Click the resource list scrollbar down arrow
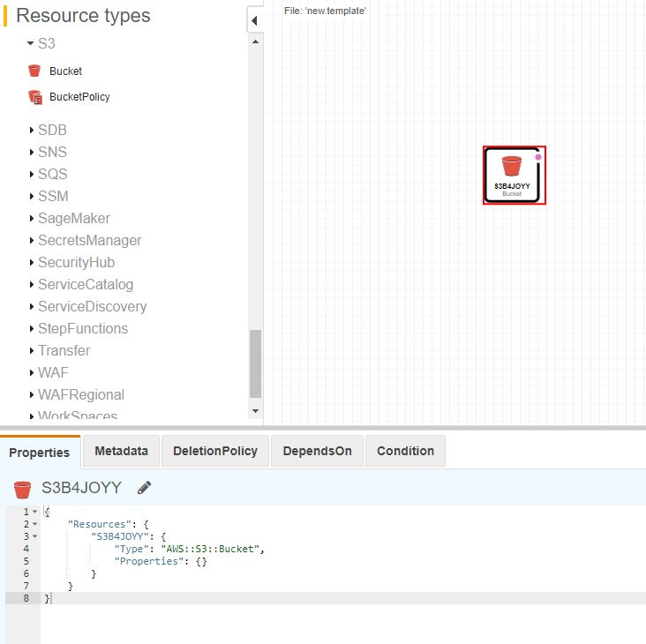 pyautogui.click(x=256, y=410)
